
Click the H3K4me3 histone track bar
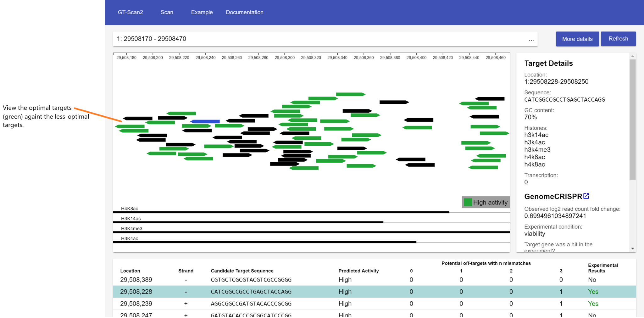click(x=311, y=232)
